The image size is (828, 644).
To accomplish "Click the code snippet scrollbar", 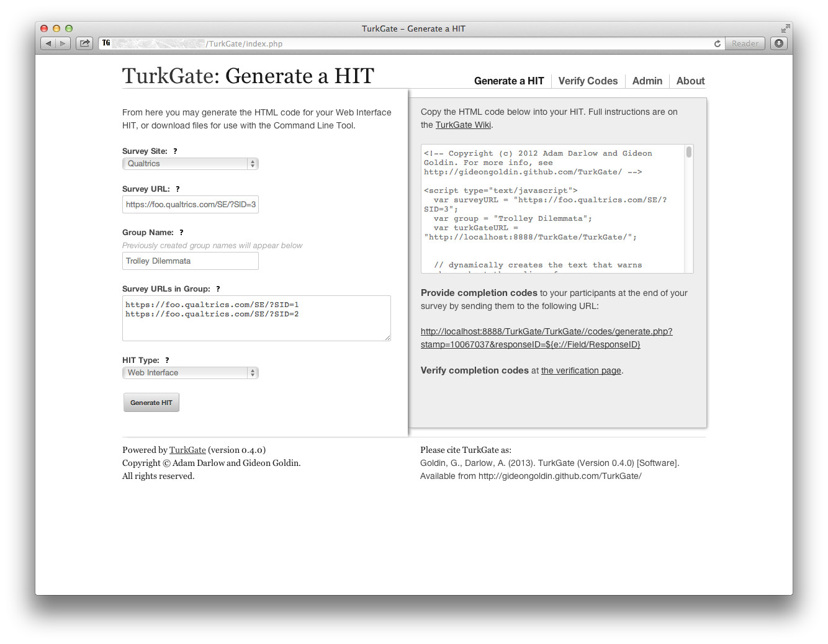I will (689, 152).
